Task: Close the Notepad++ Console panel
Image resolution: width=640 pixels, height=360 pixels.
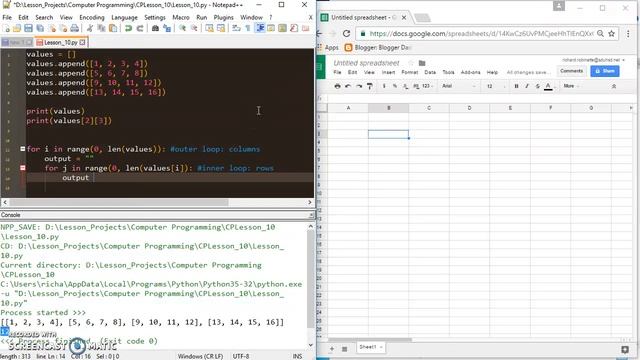Action: (311, 215)
